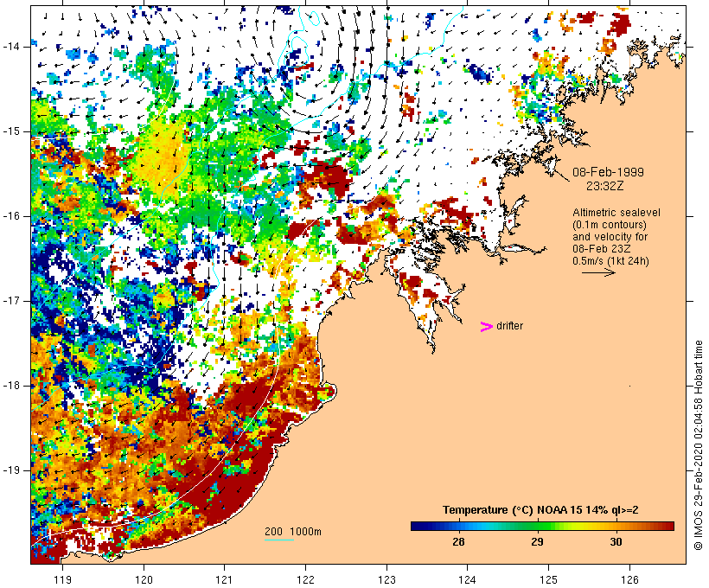Click latitude axis label -17

pyautogui.click(x=11, y=301)
